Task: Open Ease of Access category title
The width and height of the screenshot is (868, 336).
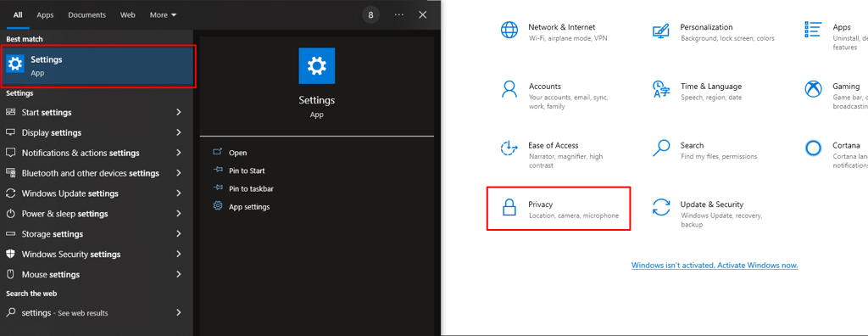Action: tap(554, 145)
